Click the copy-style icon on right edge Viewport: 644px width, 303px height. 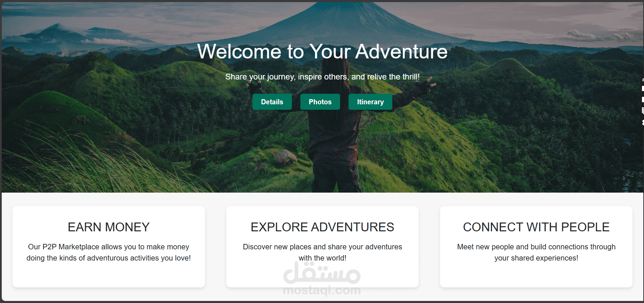[643, 111]
